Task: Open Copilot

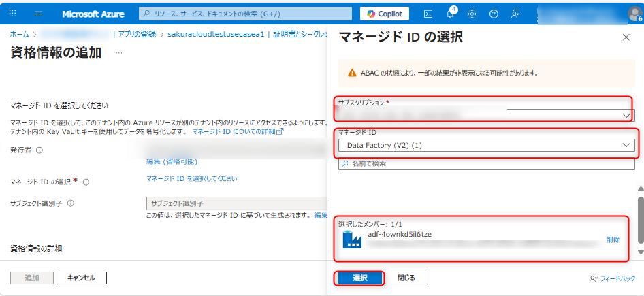Action: tap(385, 14)
